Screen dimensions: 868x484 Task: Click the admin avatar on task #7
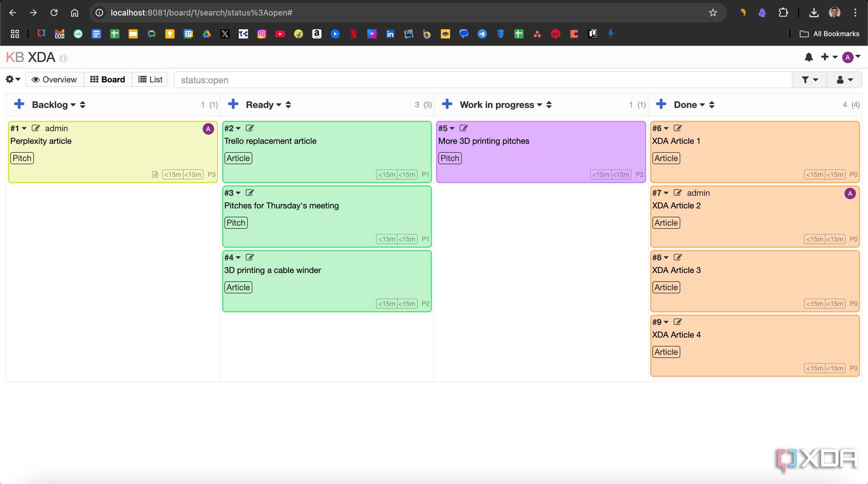tap(850, 193)
